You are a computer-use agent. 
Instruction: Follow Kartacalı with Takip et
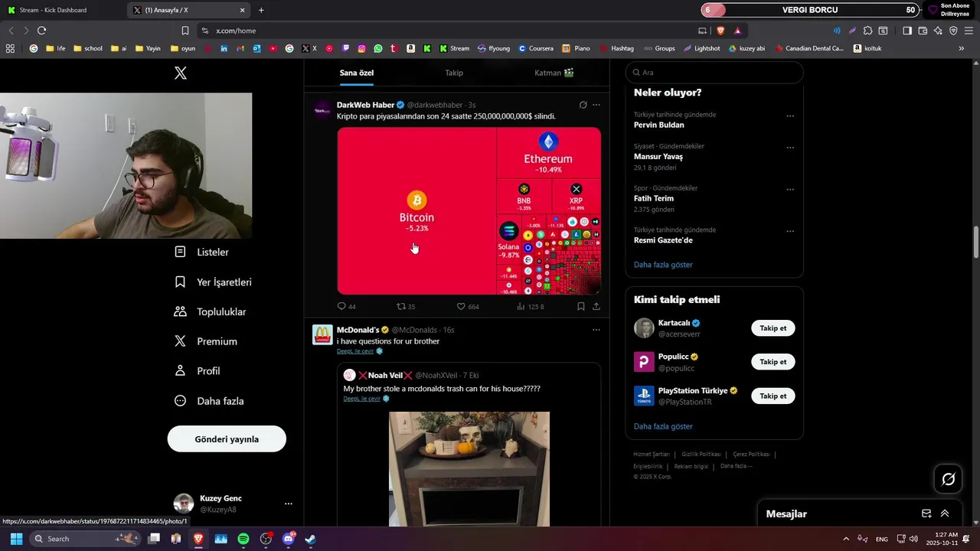pos(773,328)
